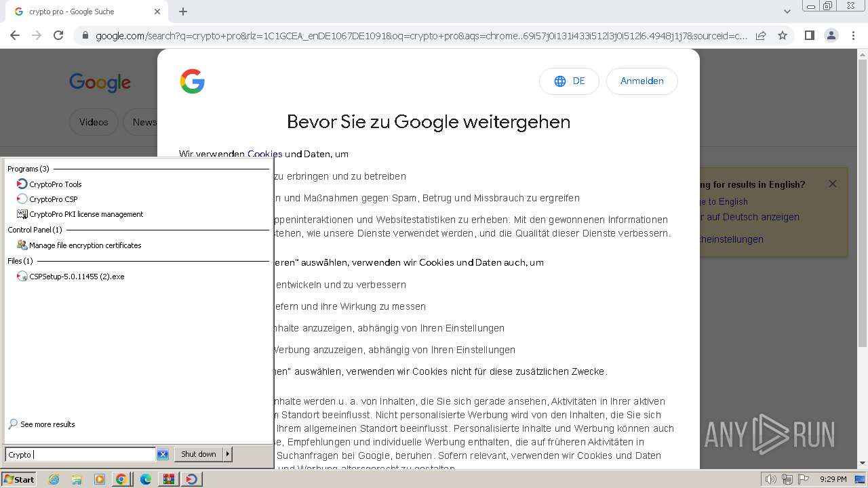Viewport: 868px width, 488px height.
Task: Click the Change to English link
Action: 723,201
